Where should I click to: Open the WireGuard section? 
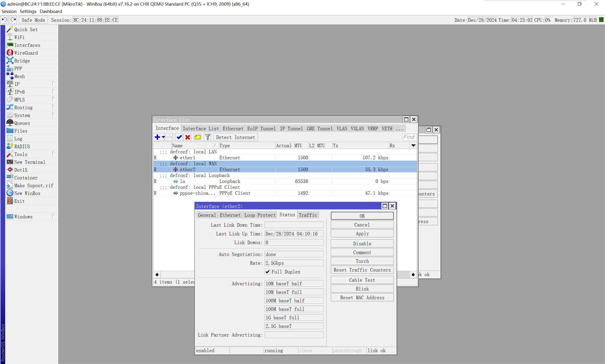pyautogui.click(x=32, y=53)
